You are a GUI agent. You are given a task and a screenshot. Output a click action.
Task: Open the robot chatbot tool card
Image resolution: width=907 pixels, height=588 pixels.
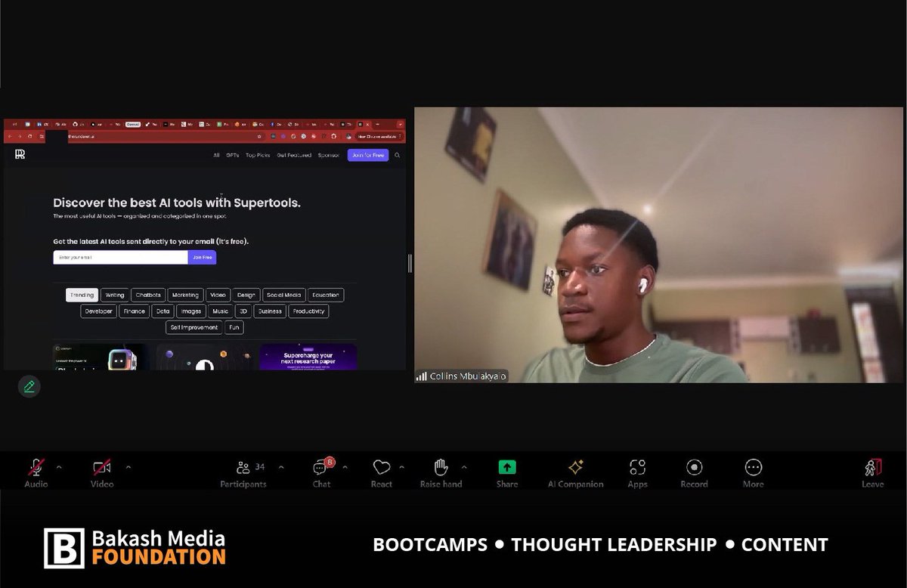click(x=101, y=357)
